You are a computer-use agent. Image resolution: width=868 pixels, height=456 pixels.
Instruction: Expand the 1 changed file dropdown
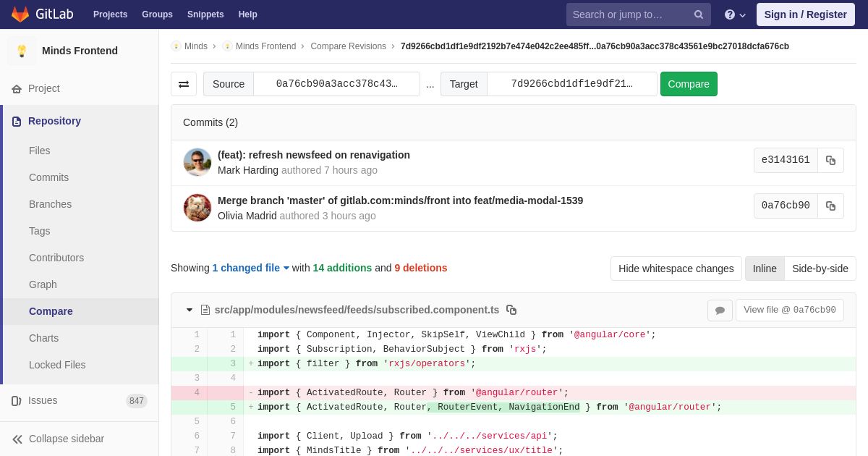point(250,268)
